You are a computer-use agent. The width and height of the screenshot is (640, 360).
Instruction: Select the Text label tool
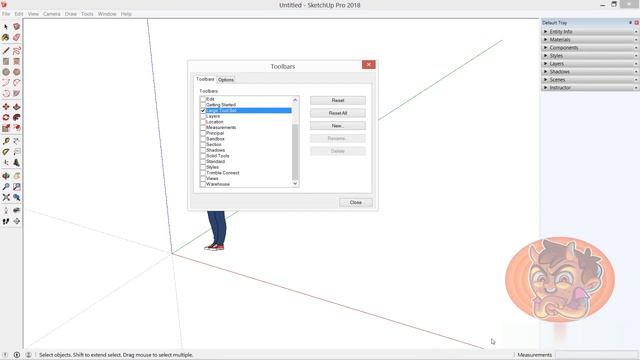tap(16, 152)
